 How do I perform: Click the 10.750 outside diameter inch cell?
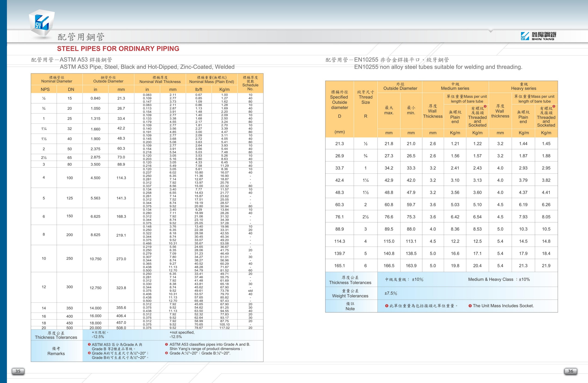(x=95, y=259)
